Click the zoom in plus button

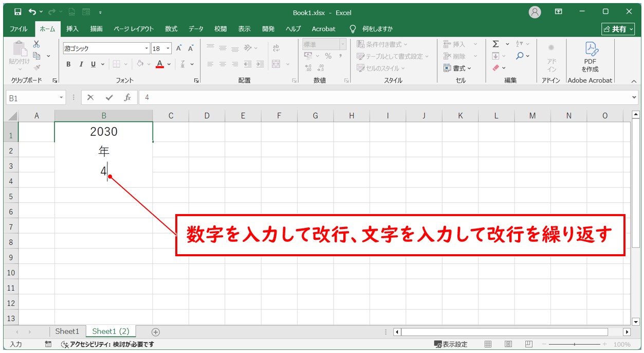(x=605, y=344)
